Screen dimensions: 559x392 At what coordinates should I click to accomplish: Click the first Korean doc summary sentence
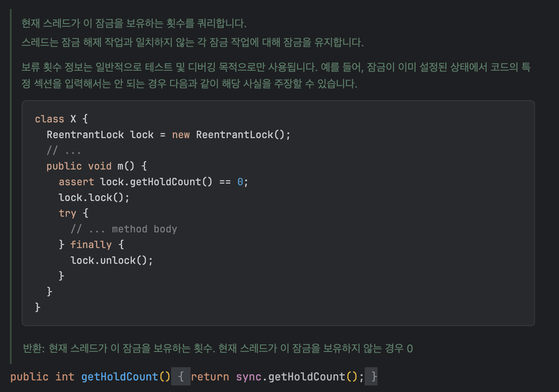coord(134,24)
